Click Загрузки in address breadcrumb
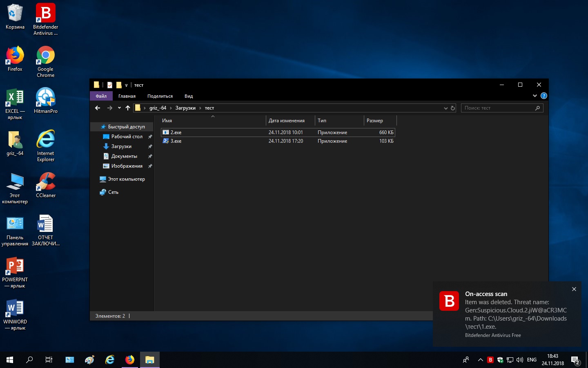The height and width of the screenshot is (368, 588). tap(185, 108)
